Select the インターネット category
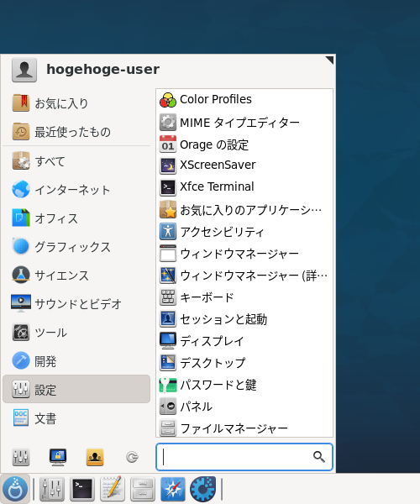 coord(76,190)
